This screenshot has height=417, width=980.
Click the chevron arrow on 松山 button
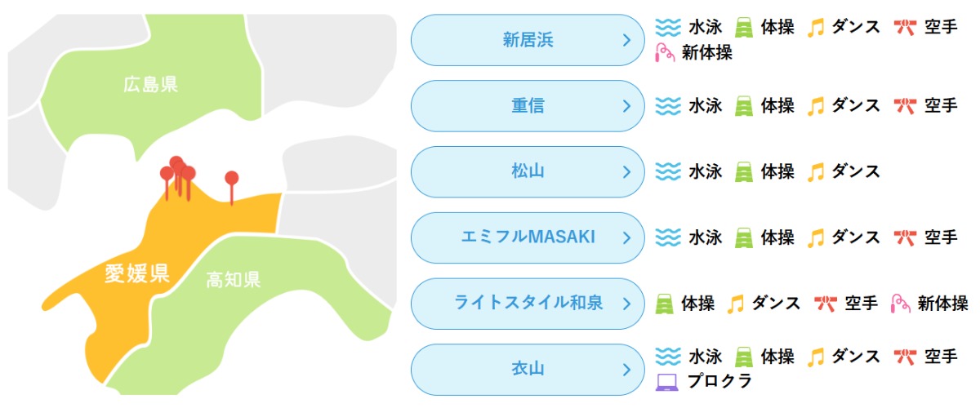tap(626, 172)
